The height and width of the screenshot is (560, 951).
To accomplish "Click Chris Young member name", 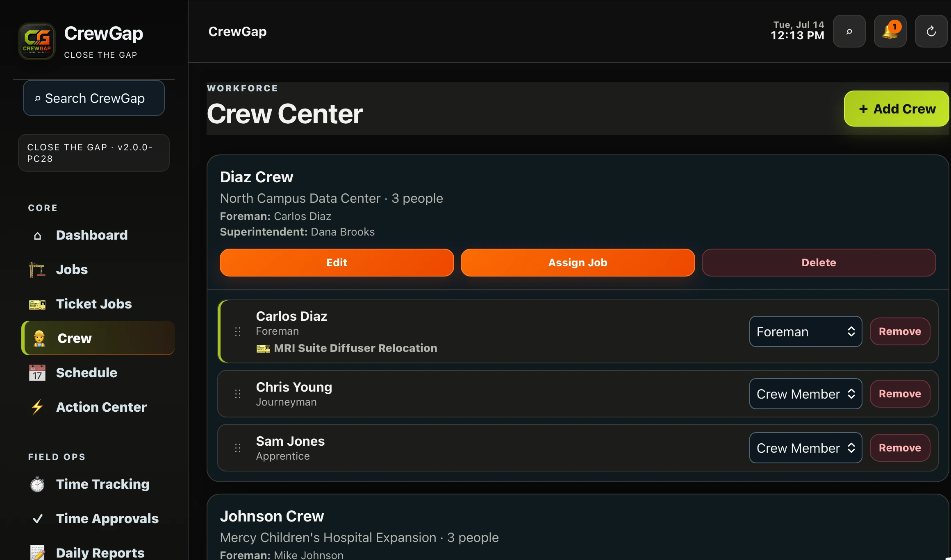I will tap(294, 387).
